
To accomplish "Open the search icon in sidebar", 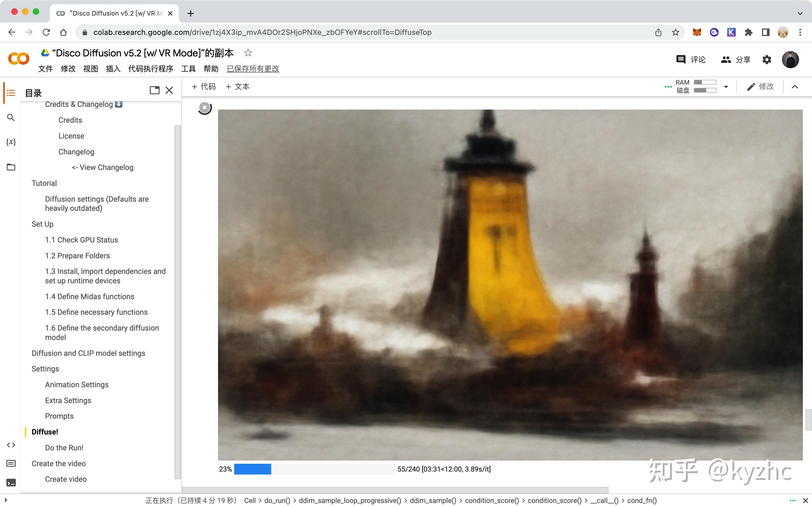I will coord(11,118).
